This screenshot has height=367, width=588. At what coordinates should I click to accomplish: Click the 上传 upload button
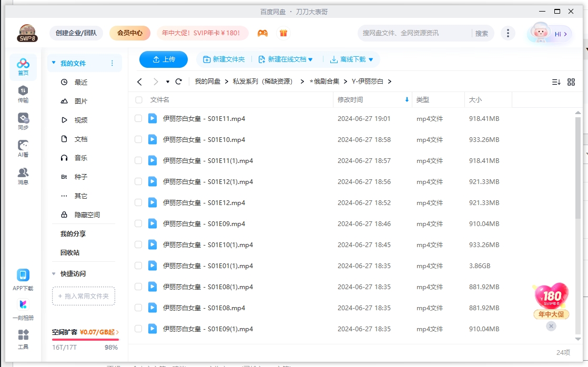[x=163, y=59]
